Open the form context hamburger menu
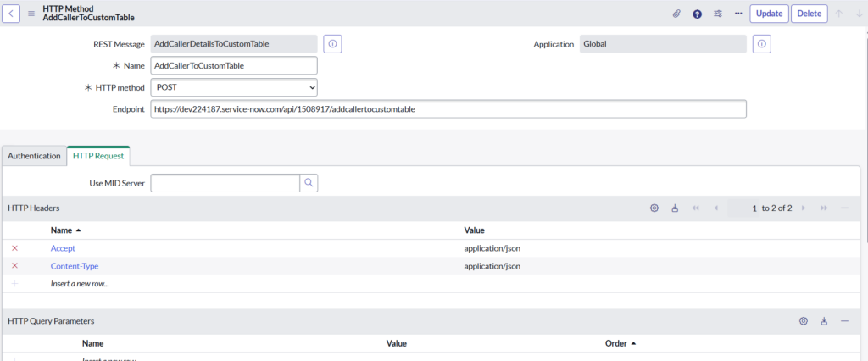868x361 pixels. click(x=31, y=14)
